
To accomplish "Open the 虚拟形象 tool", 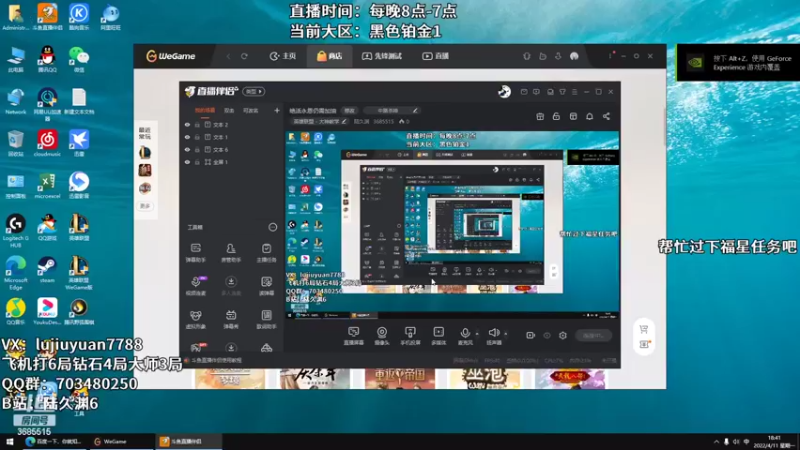I will [x=195, y=319].
